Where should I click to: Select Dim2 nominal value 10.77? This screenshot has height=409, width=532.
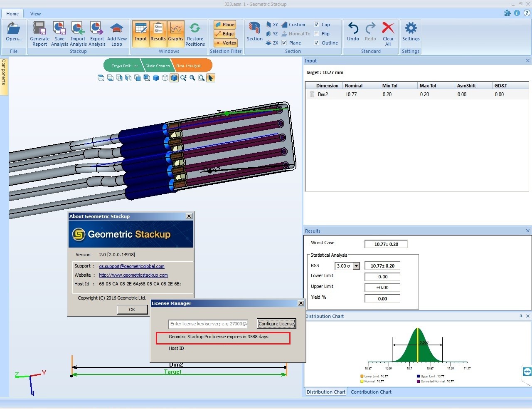351,94
